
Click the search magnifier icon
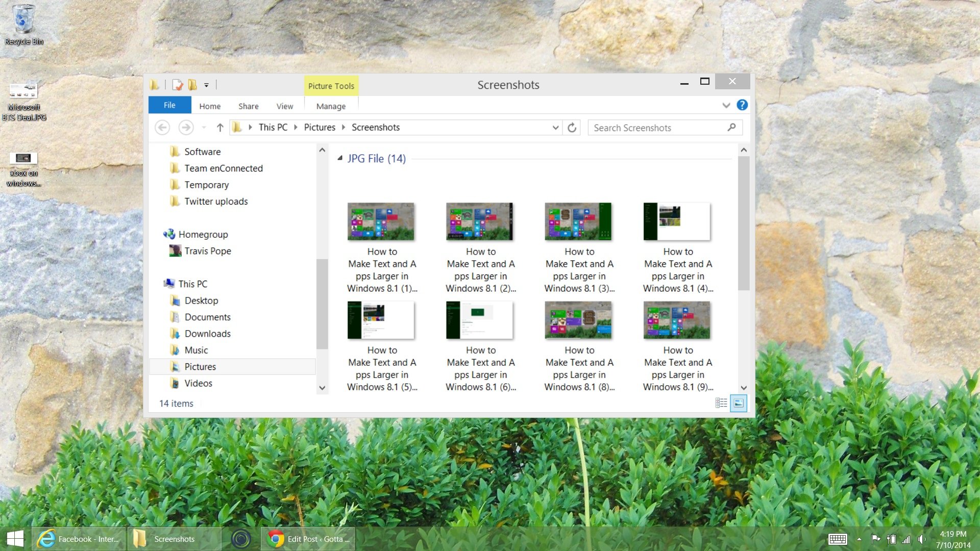coord(731,128)
